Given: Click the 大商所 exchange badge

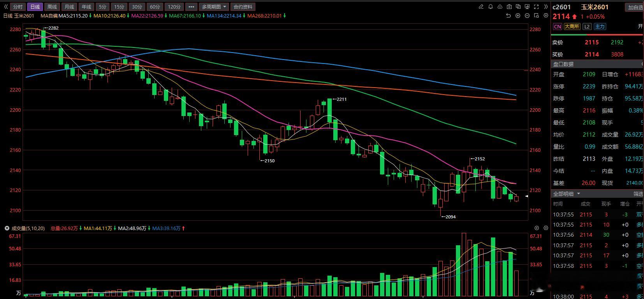Looking at the screenshot, I should click(x=572, y=26).
